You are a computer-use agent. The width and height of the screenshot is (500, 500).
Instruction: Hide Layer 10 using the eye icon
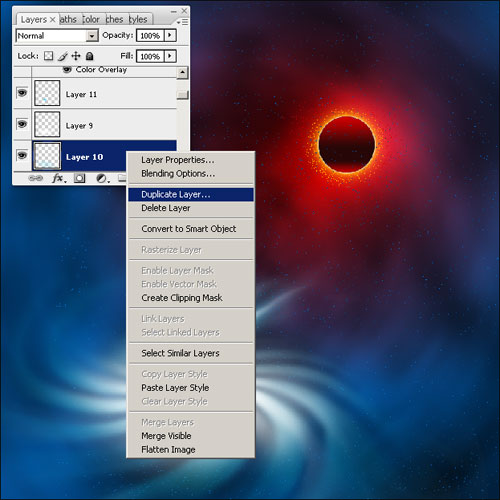coord(22,155)
